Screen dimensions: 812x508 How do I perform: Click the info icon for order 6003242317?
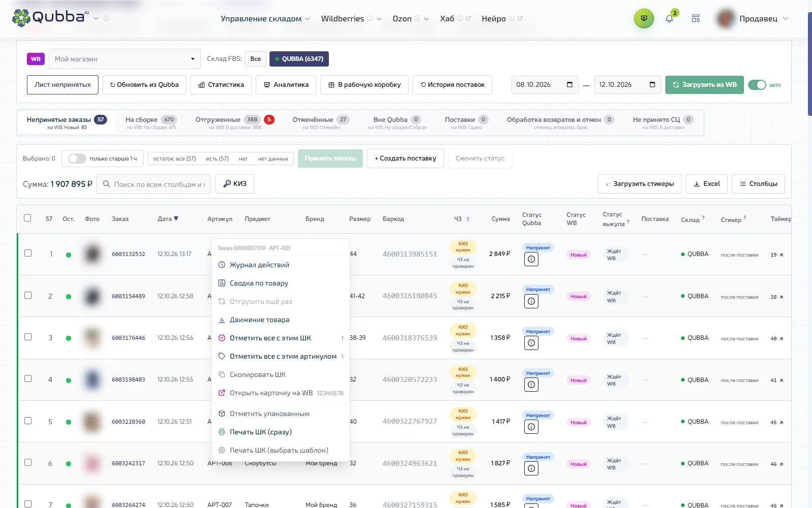click(x=531, y=468)
